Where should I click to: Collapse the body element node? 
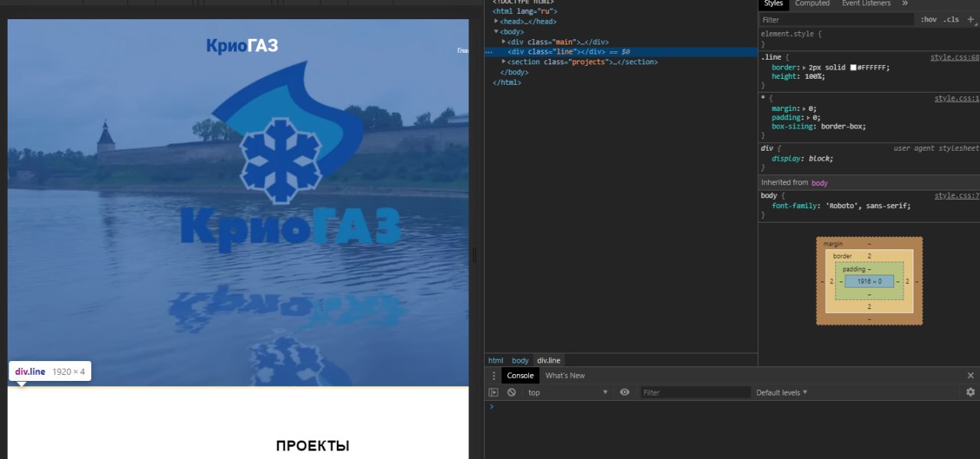[496, 31]
